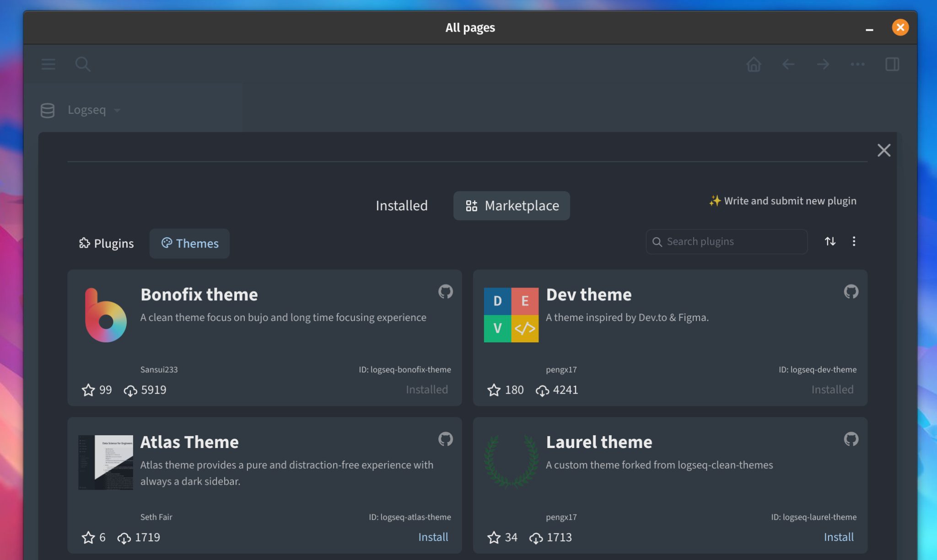Click Write and submit new plugin link
Viewport: 937px width, 560px height.
pos(782,201)
